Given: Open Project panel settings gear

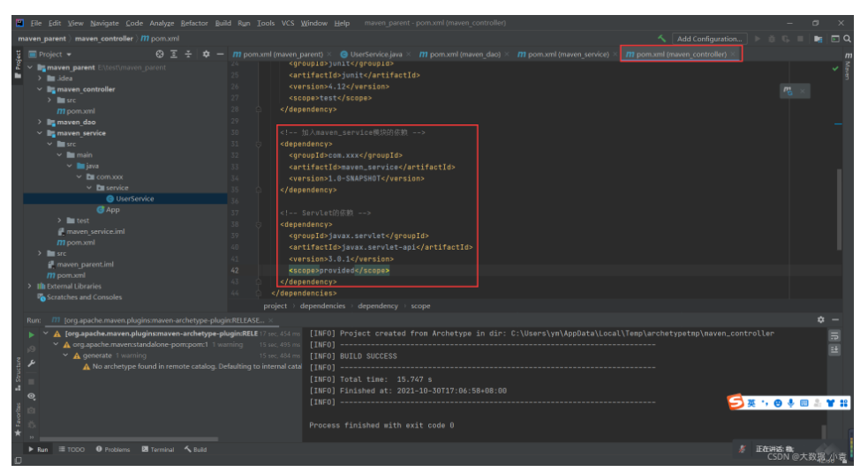Looking at the screenshot, I should click(206, 54).
